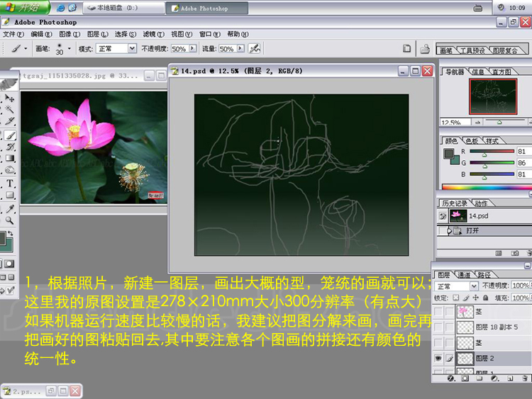The height and width of the screenshot is (399, 532).
Task: Open the brush mode 正常 dropdown
Action: pyautogui.click(x=133, y=48)
